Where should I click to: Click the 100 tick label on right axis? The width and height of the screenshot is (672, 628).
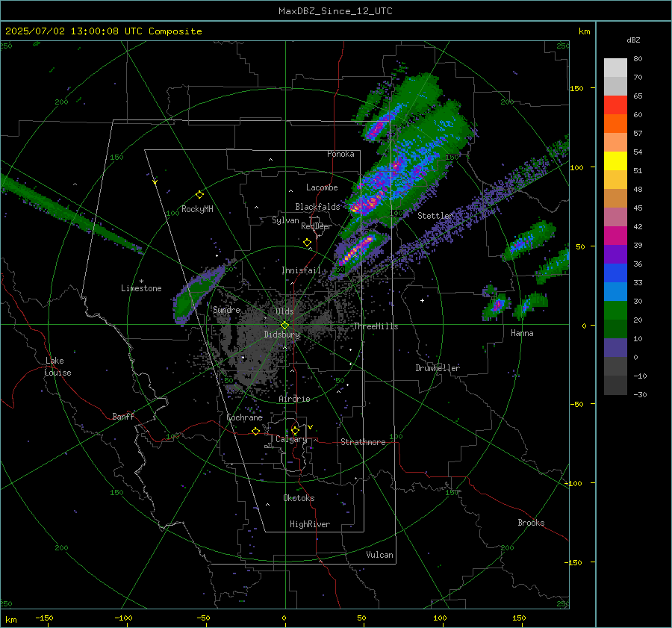(x=576, y=167)
